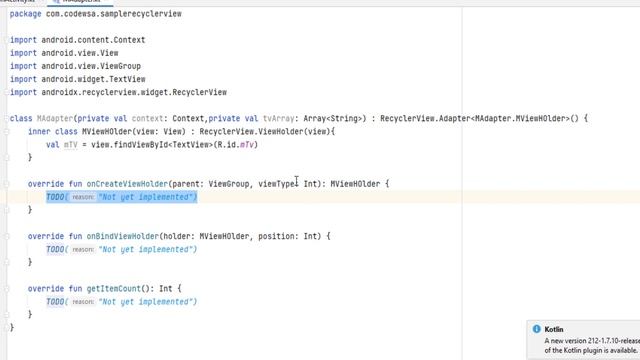This screenshot has width=640, height=360.
Task: Click the tvArray constructor parameter
Action: tap(278, 118)
